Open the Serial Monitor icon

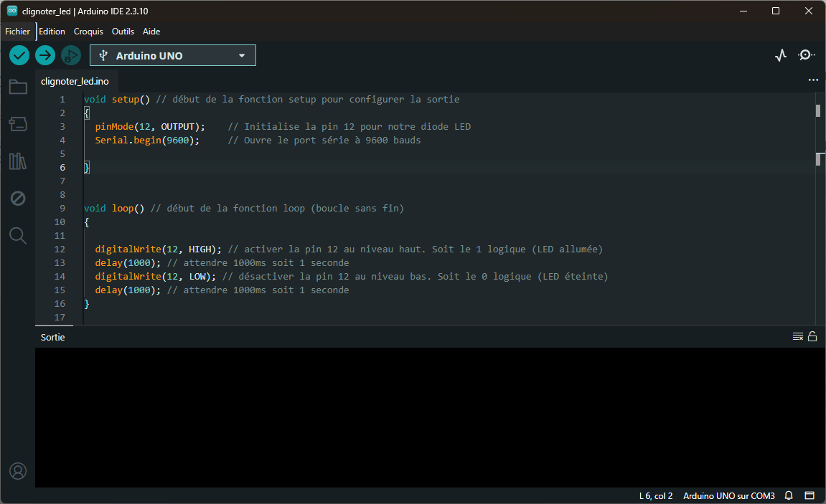point(807,55)
